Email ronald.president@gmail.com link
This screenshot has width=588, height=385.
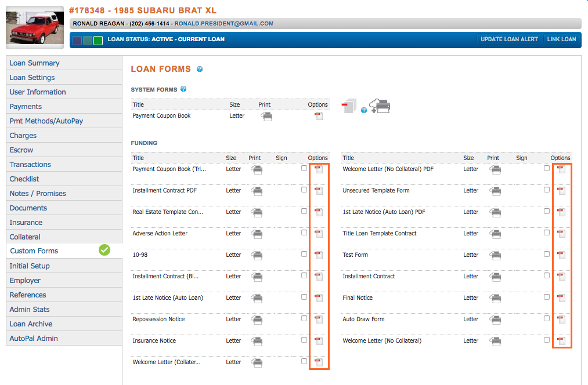(x=224, y=24)
